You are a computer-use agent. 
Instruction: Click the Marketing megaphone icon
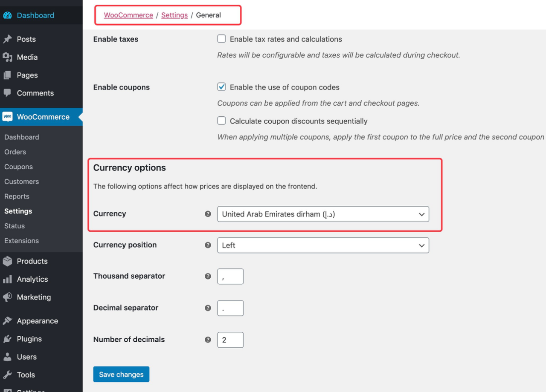point(7,297)
